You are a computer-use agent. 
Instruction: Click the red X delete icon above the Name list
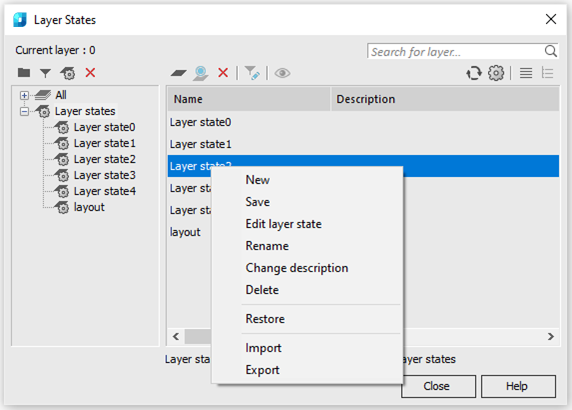point(223,73)
